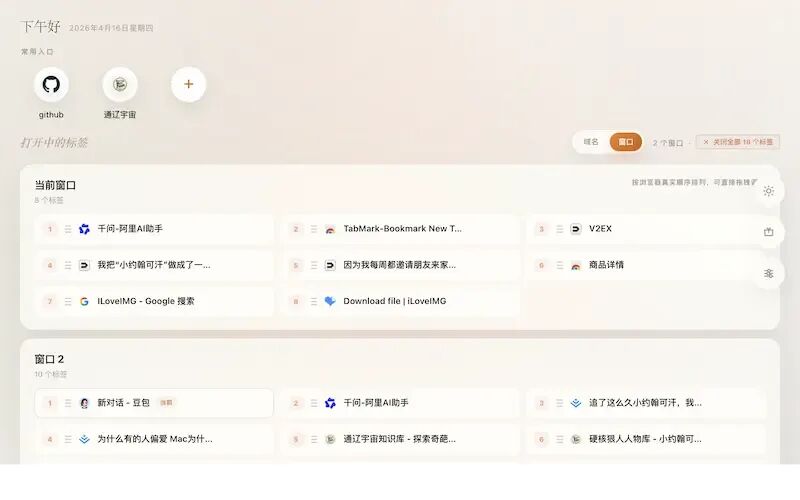
Task: Click the 千问 favicon in 窗口 2
Action: [x=330, y=403]
